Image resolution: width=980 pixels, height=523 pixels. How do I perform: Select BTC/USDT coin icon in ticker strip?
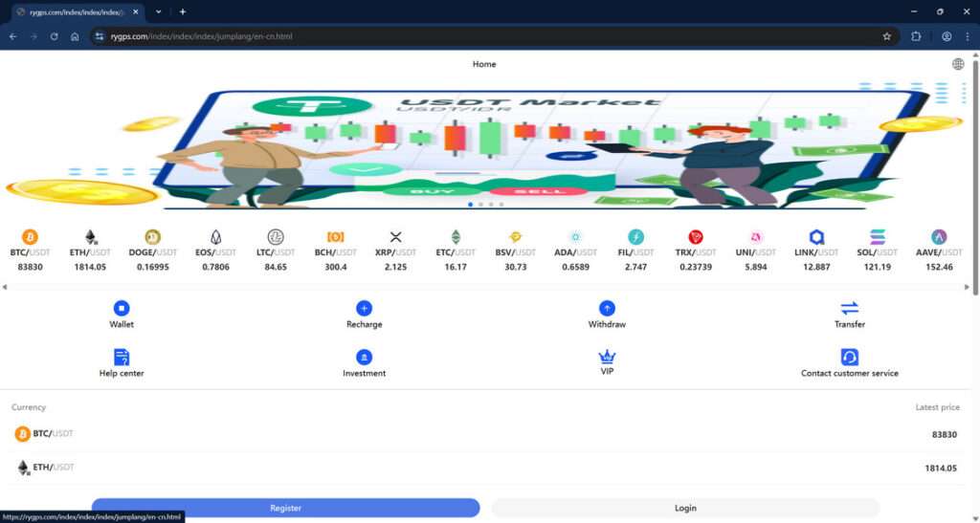pos(30,237)
